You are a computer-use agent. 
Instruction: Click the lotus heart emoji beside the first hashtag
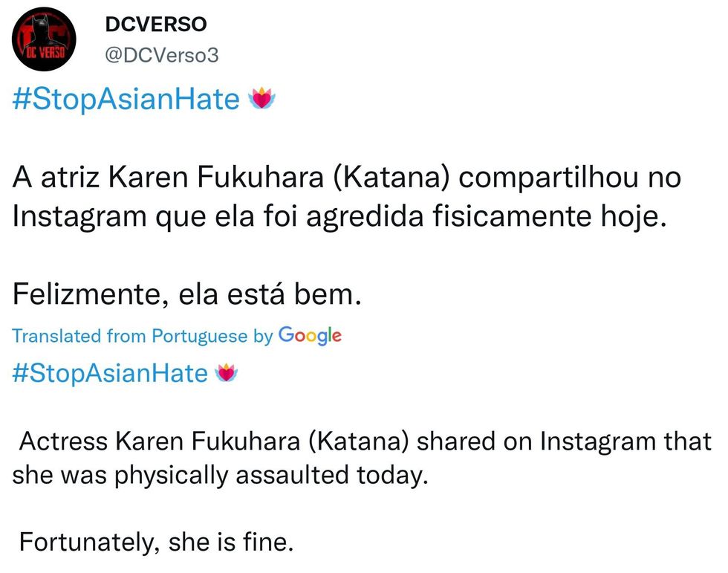261,98
